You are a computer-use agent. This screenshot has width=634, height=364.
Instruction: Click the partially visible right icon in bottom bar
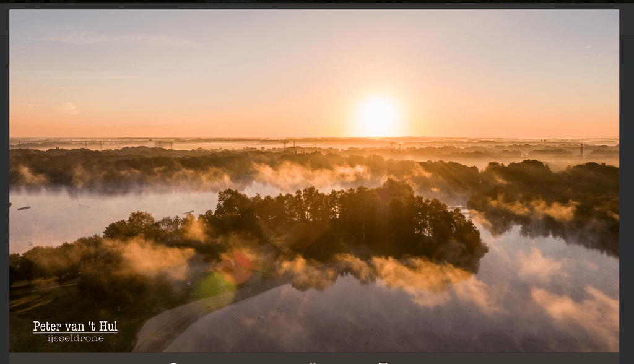383,363
